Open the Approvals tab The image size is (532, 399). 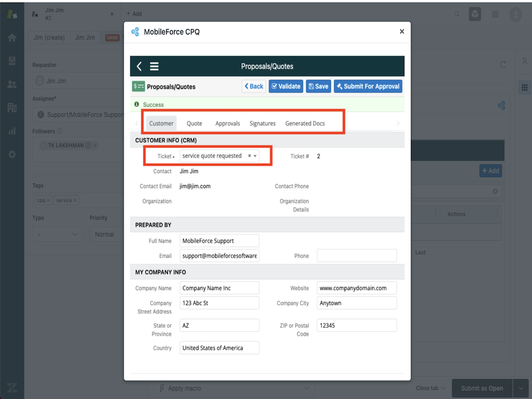tap(228, 123)
